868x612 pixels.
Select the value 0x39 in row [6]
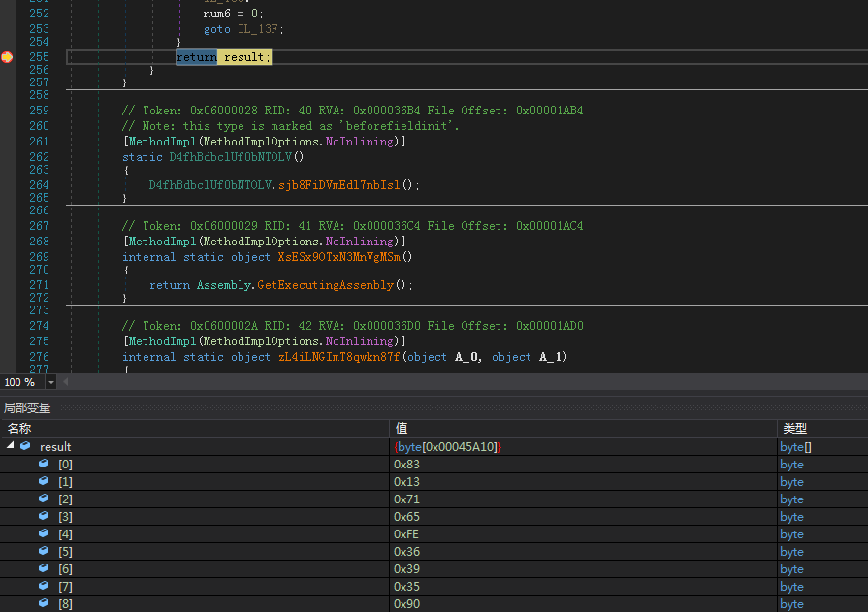click(407, 568)
